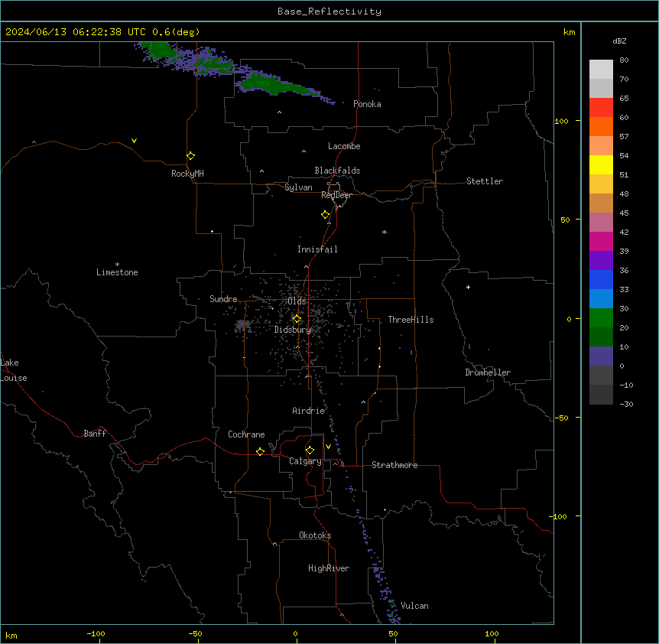Click the Okotoks label
This screenshot has height=644, width=659.
pyautogui.click(x=315, y=535)
